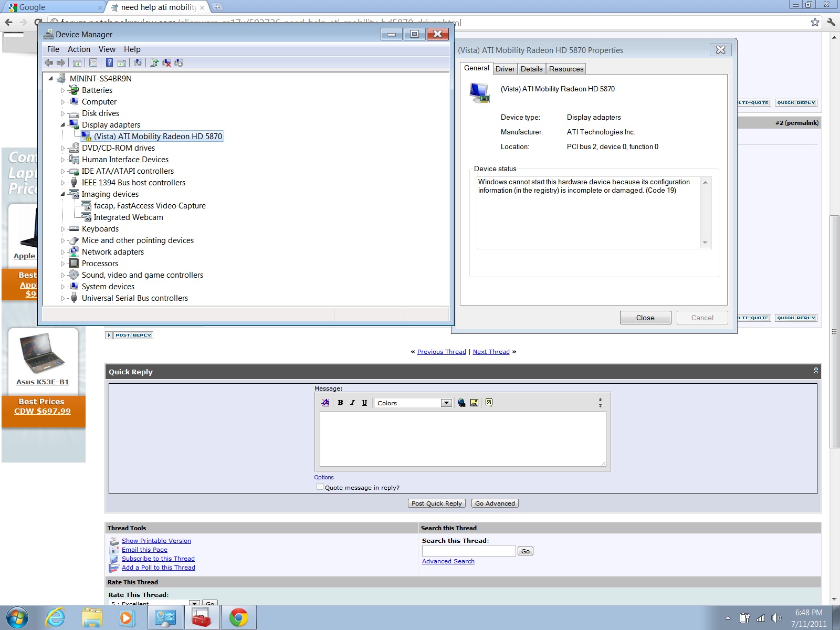Screen dimensions: 840x630
Task: Open Previous Thread link
Action: tap(442, 352)
